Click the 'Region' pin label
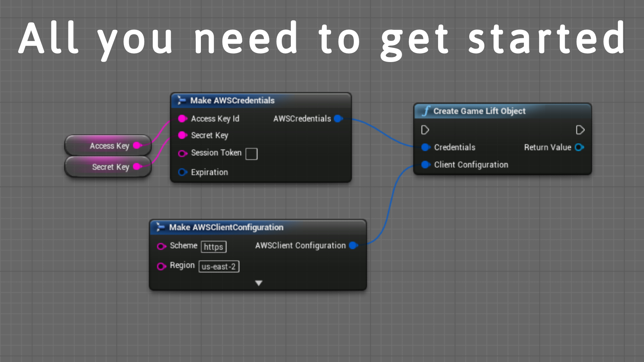Image resolution: width=644 pixels, height=362 pixels. click(182, 265)
